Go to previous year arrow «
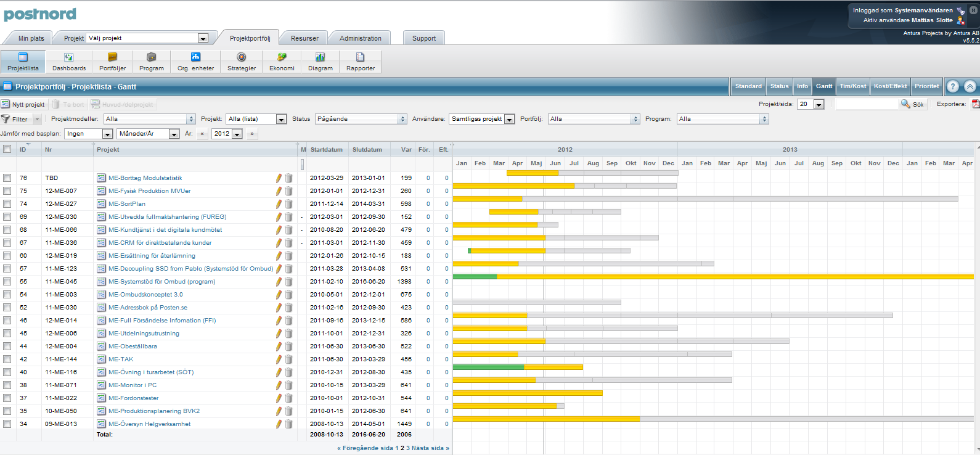This screenshot has width=980, height=455. coord(202,134)
